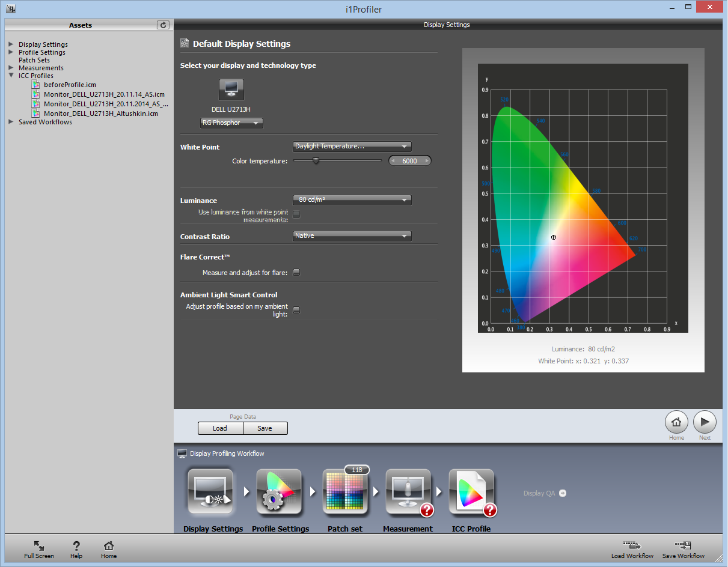Enable adjust profile based on ambient light
This screenshot has width=728, height=567.
coord(296,310)
